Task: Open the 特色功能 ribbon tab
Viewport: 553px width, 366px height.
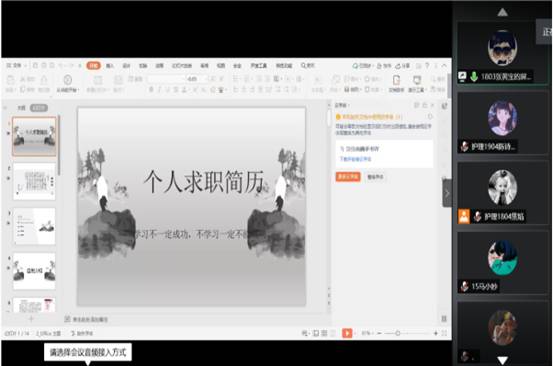Action: pos(284,66)
